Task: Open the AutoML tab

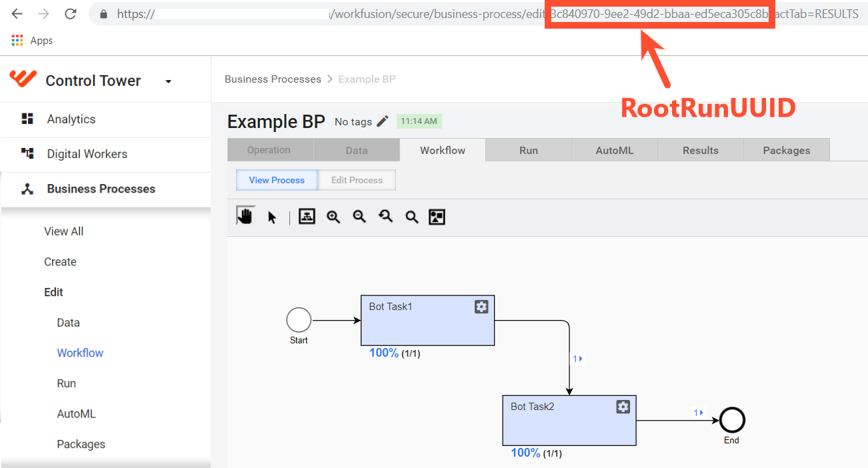Action: 615,150
